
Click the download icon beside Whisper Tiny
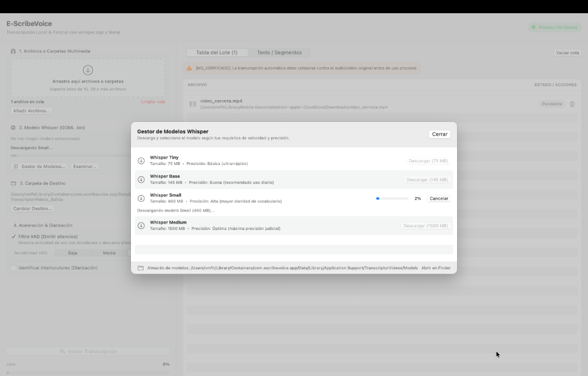(x=141, y=161)
